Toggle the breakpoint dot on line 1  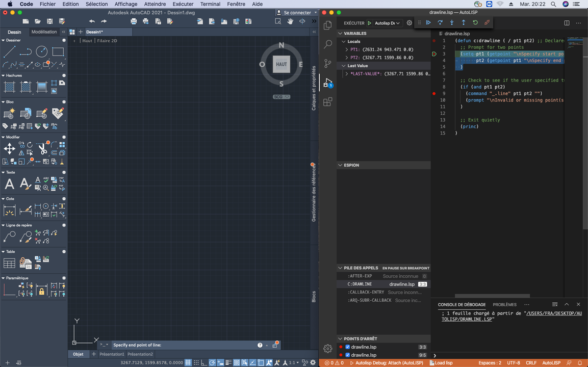(x=434, y=40)
